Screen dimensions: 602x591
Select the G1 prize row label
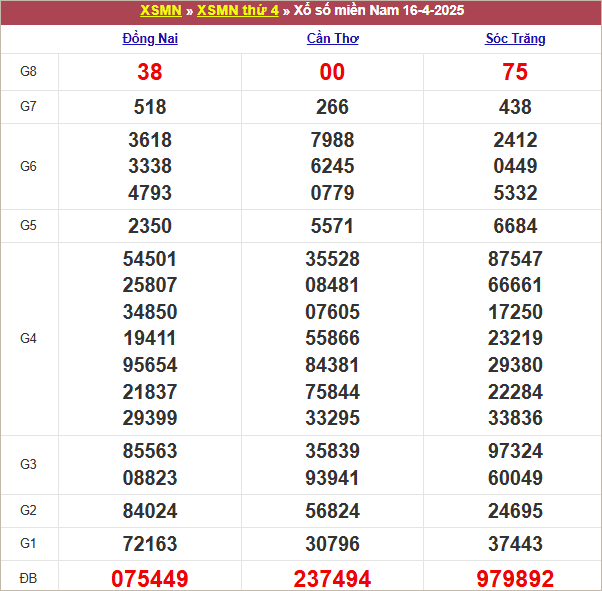coord(28,543)
